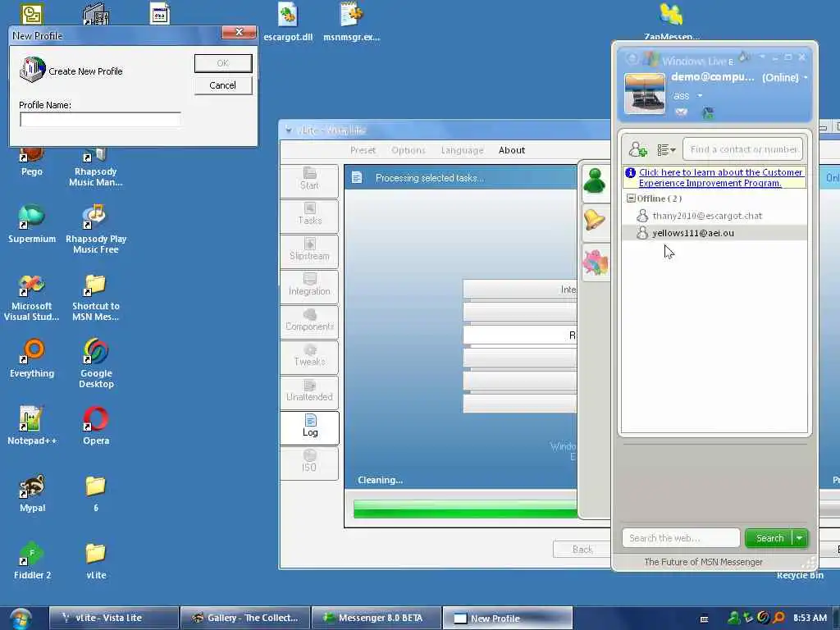
Task: Click the green contacts tab icon beside Messenger
Action: [x=595, y=180]
